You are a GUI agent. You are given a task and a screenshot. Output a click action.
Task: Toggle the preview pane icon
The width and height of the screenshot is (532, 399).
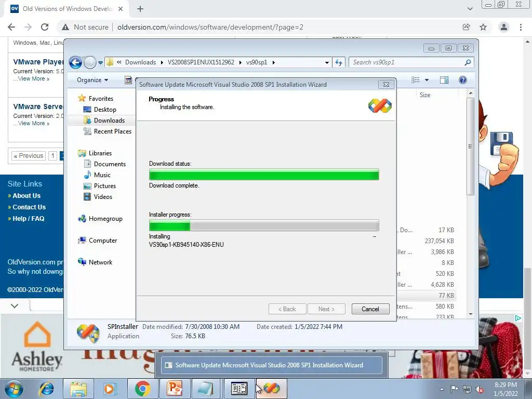tap(444, 80)
